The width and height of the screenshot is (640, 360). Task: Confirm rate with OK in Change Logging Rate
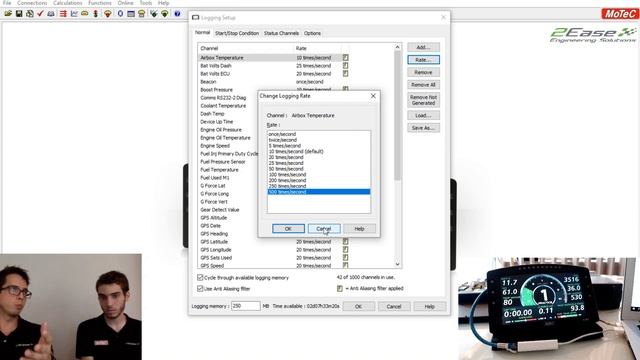288,229
